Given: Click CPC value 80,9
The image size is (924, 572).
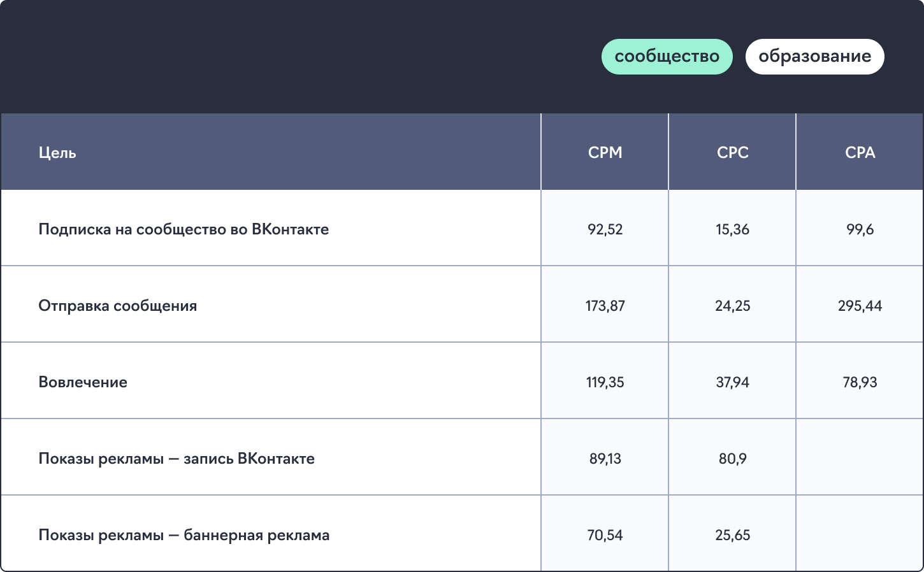Looking at the screenshot, I should [x=732, y=459].
